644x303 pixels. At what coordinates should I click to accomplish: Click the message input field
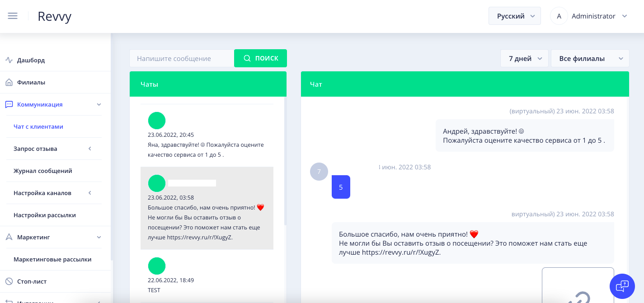point(181,58)
